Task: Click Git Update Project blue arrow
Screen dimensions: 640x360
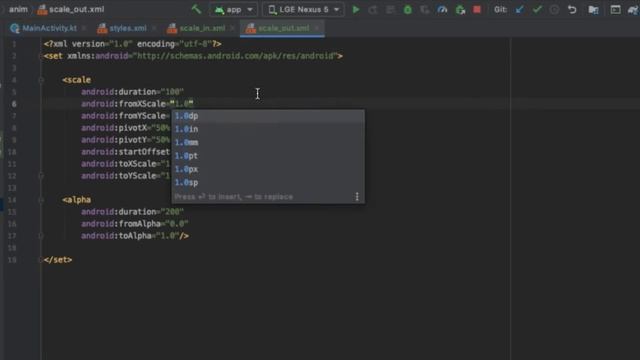Action: [x=520, y=9]
